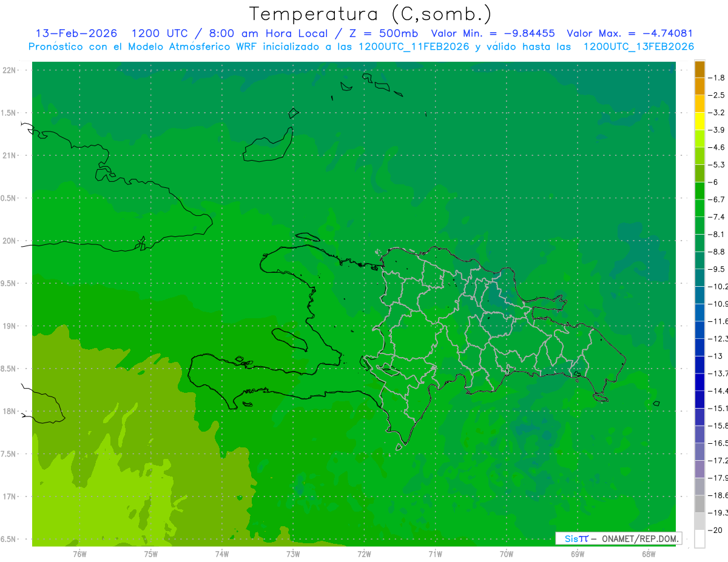The height and width of the screenshot is (562, 728).
Task: Click the -18.6 color scale value
Action: pos(718,495)
